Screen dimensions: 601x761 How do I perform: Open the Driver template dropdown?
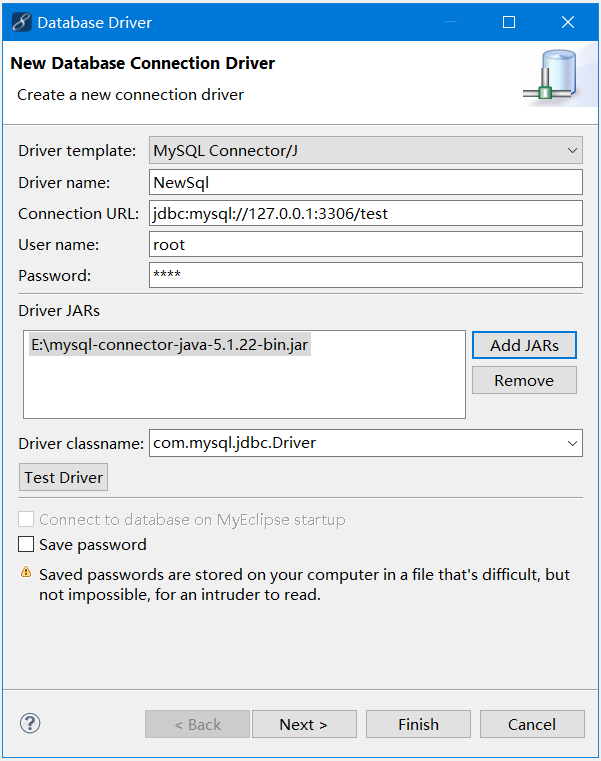[366, 150]
